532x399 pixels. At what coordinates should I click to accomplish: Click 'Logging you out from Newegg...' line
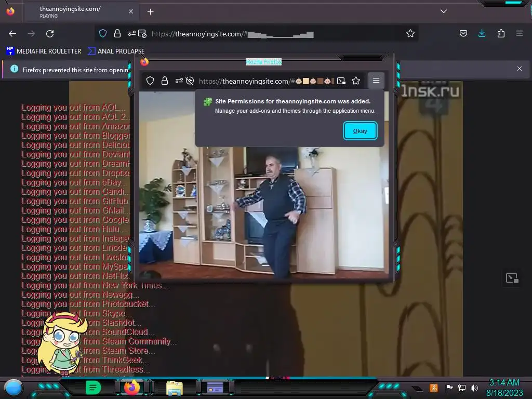(81, 295)
